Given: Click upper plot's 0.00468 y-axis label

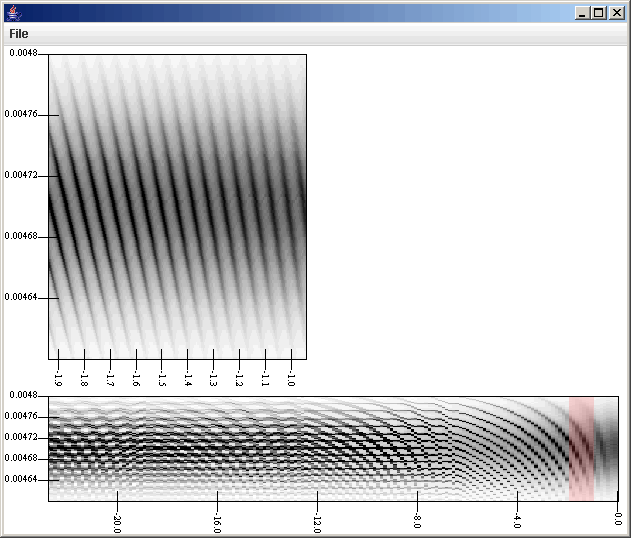Looking at the screenshot, I should [21, 236].
